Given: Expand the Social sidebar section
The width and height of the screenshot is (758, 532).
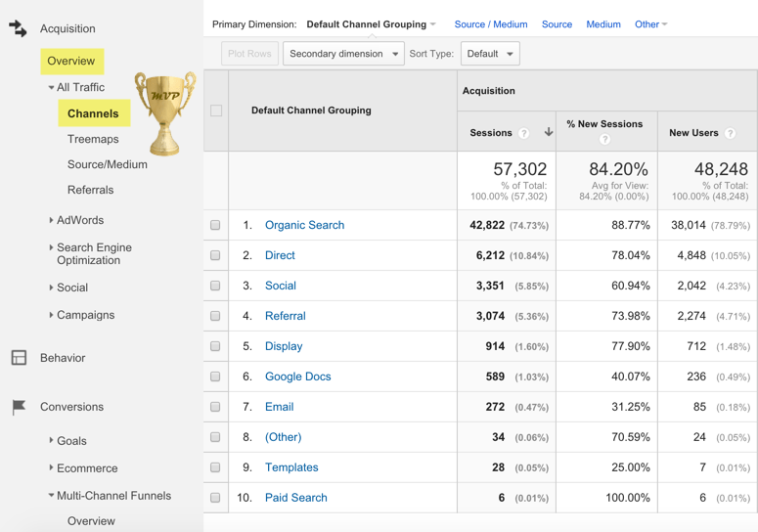Looking at the screenshot, I should (x=51, y=288).
